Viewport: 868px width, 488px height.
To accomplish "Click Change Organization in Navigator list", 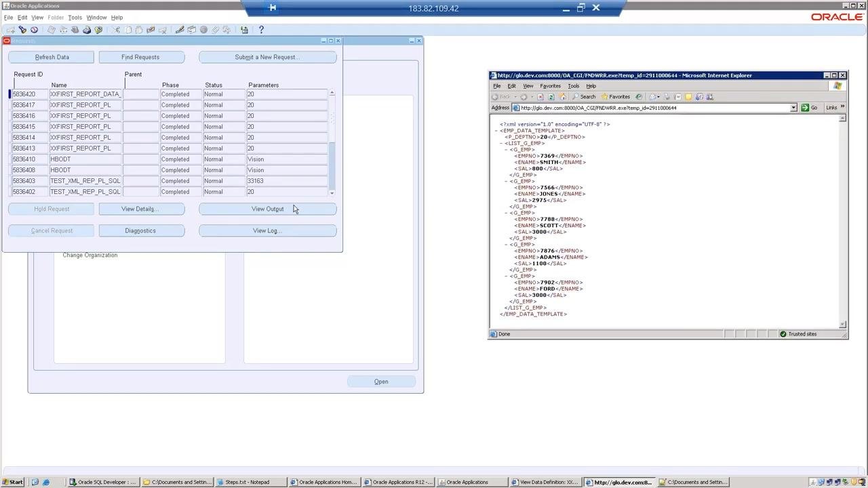I will (x=90, y=256).
